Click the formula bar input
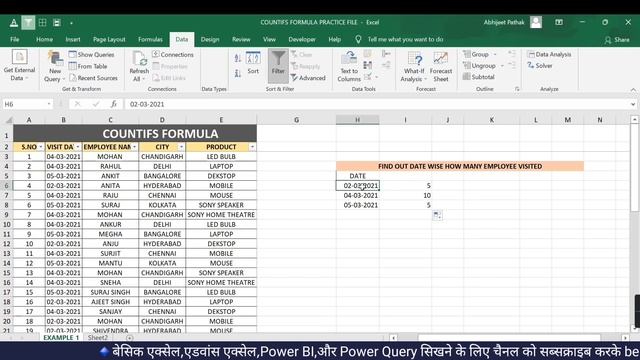This screenshot has width=640, height=360. (x=378, y=104)
